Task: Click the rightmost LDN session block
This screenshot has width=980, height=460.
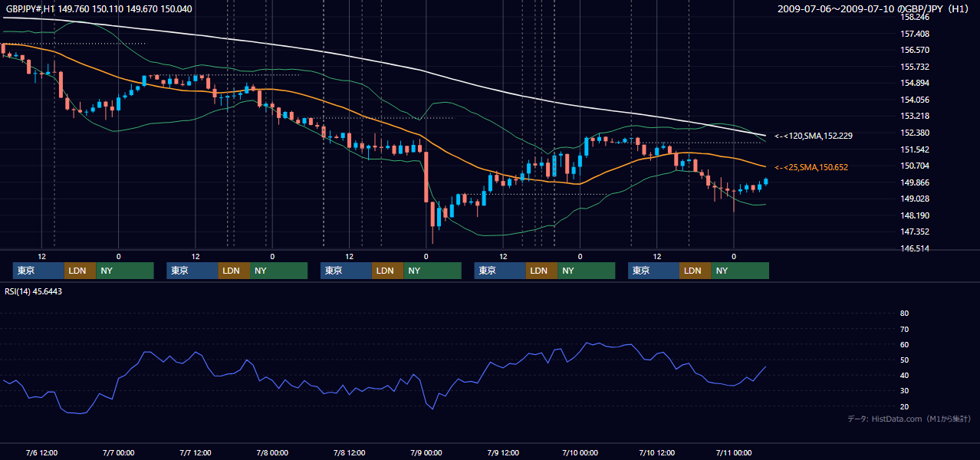Action: pos(695,271)
